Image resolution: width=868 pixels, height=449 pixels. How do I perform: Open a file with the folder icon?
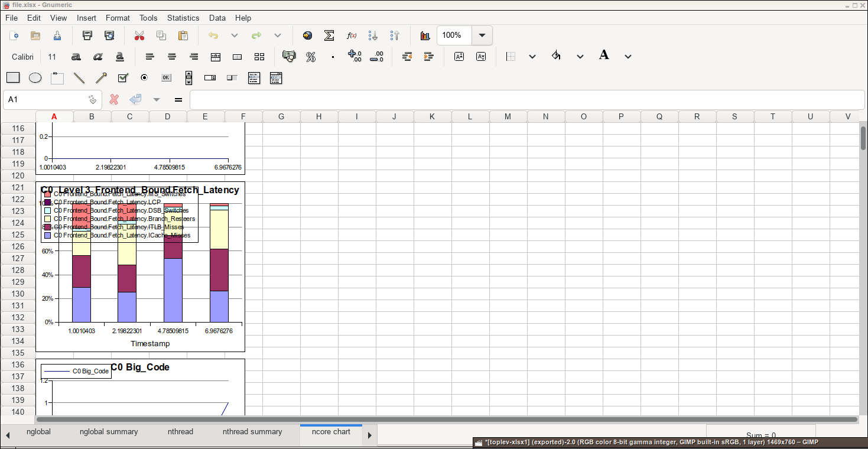(35, 35)
